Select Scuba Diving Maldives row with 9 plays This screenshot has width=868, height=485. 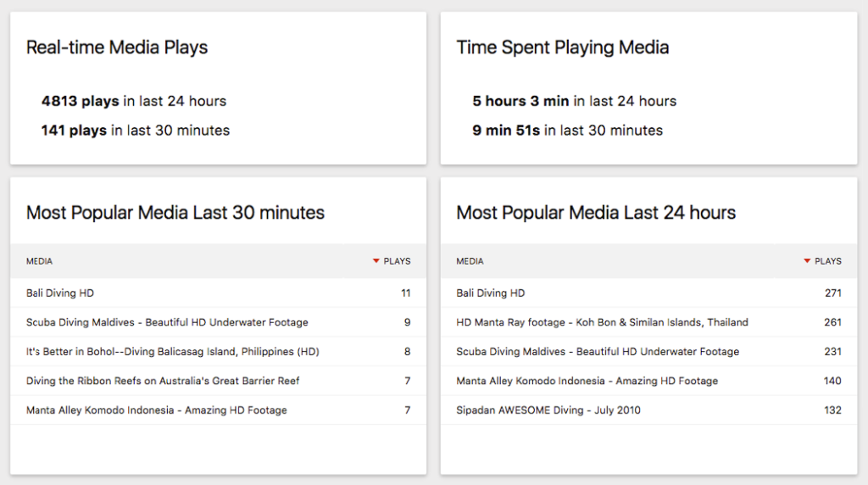click(167, 322)
